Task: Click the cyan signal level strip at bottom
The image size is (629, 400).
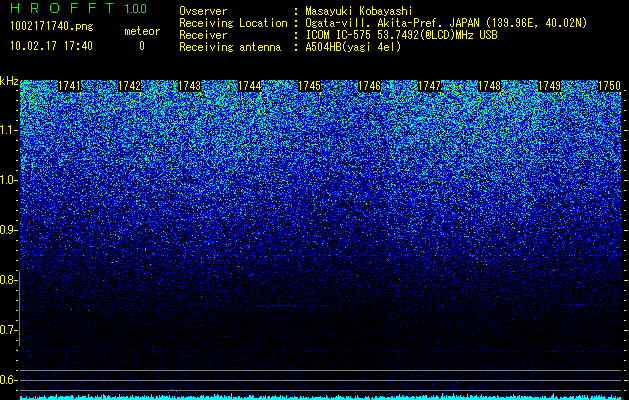Action: (x=321, y=397)
